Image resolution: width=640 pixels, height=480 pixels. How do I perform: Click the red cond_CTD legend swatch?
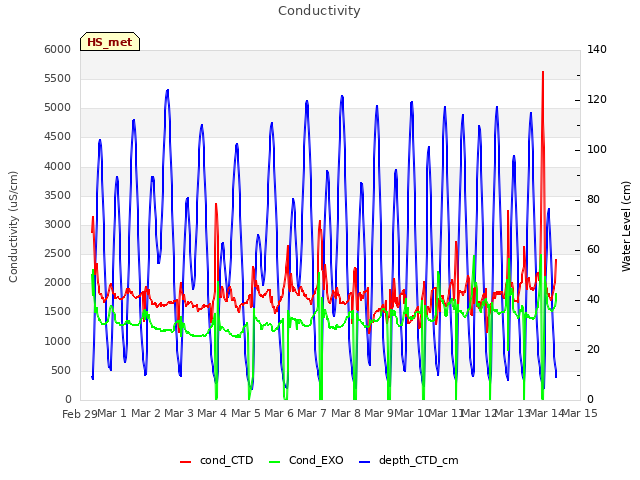[185, 462]
